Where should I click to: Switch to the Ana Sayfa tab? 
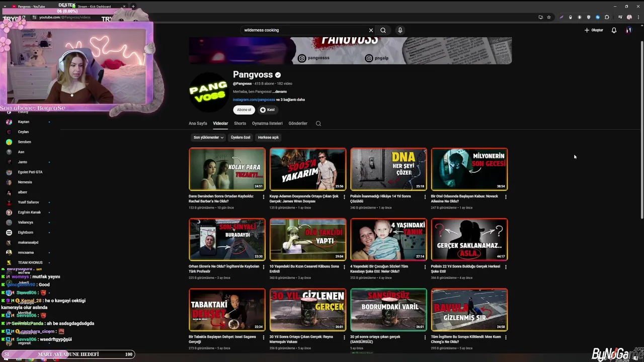point(198,123)
